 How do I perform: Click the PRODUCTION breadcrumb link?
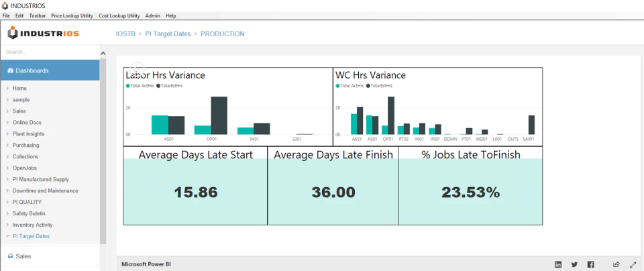click(x=222, y=34)
